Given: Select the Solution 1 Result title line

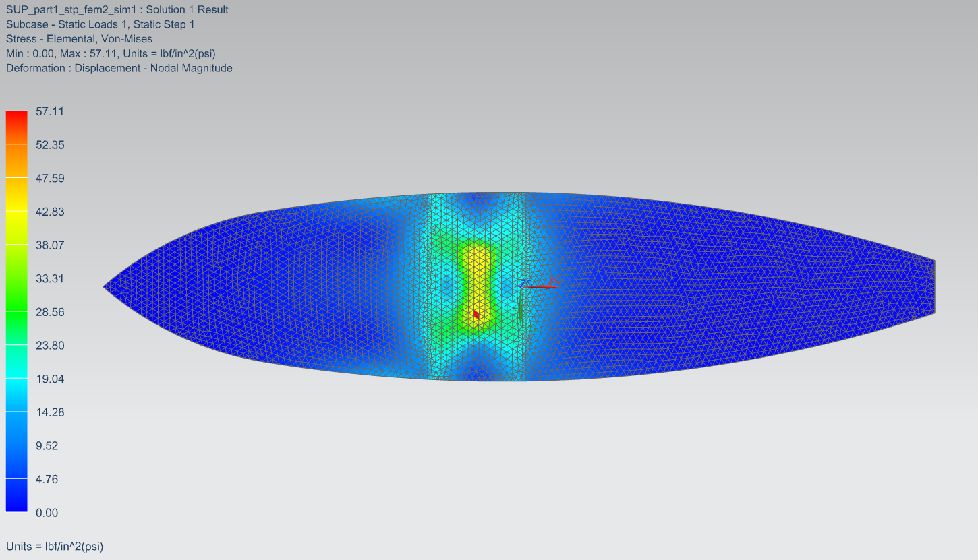Looking at the screenshot, I should click(x=117, y=10).
